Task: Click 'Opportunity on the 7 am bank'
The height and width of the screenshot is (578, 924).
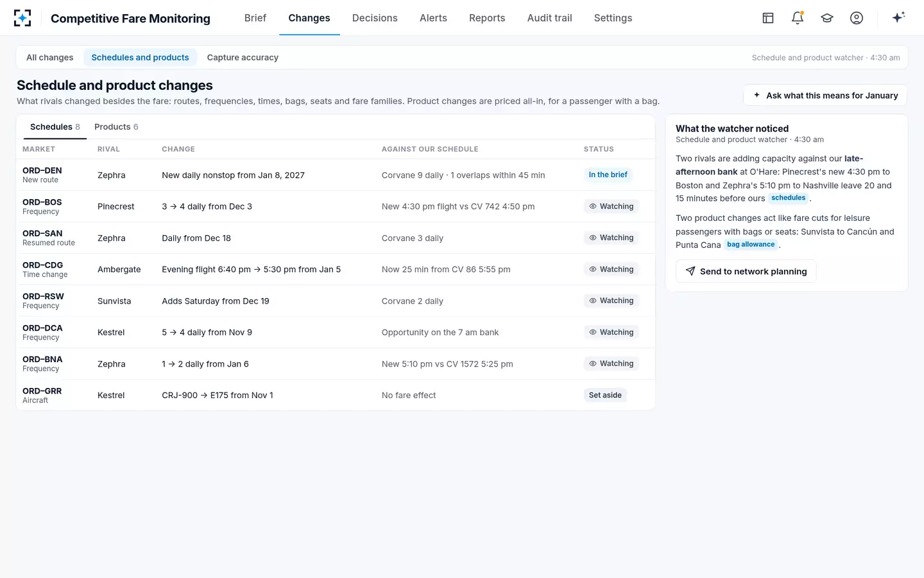Action: click(440, 333)
